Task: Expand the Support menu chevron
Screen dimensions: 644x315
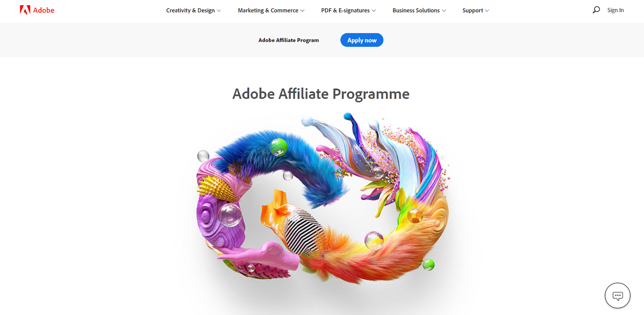Action: pyautogui.click(x=487, y=11)
